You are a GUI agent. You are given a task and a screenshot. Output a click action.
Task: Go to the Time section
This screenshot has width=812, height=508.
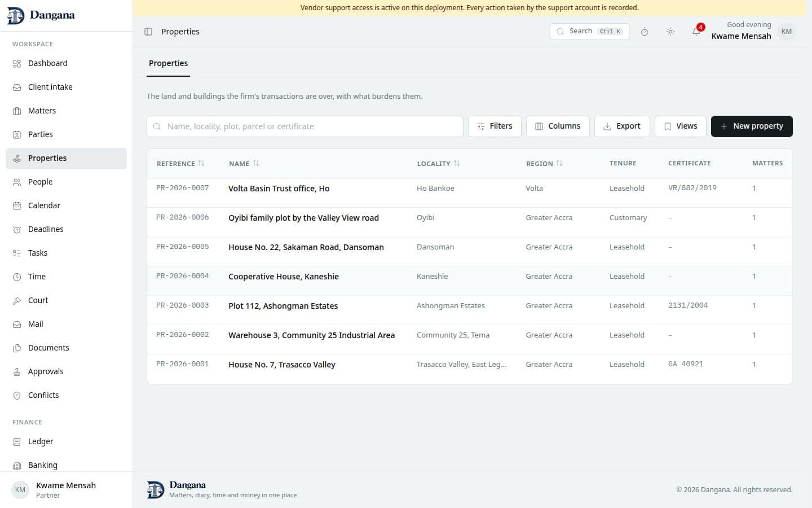[66, 277]
